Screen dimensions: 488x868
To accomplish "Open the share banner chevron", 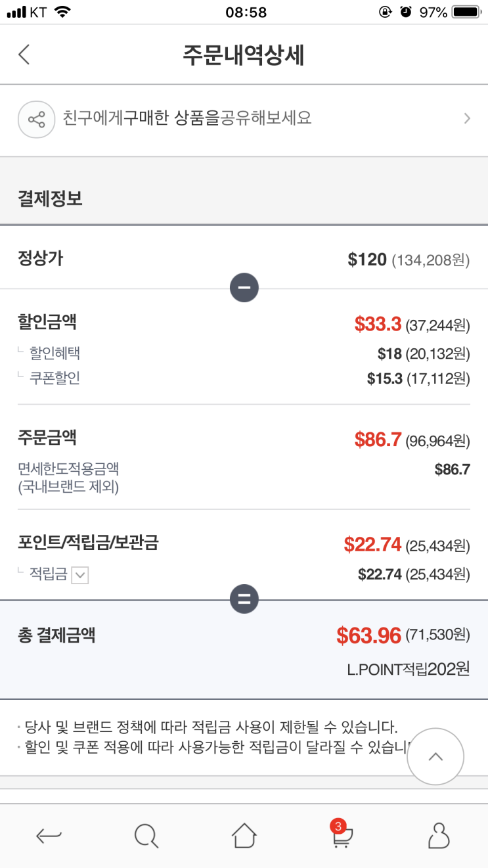I will [467, 119].
